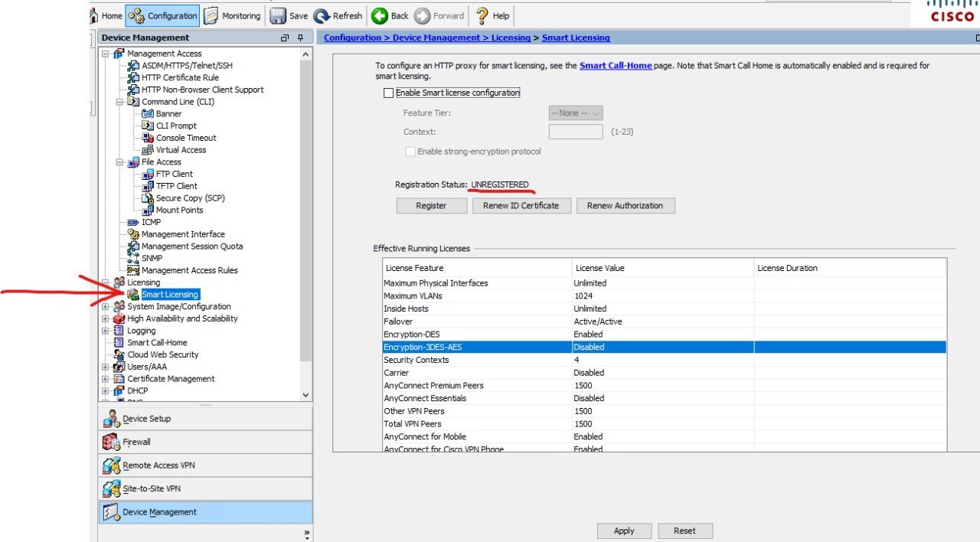Image resolution: width=980 pixels, height=542 pixels.
Task: Expand the Certificate Management node
Action: tap(106, 379)
